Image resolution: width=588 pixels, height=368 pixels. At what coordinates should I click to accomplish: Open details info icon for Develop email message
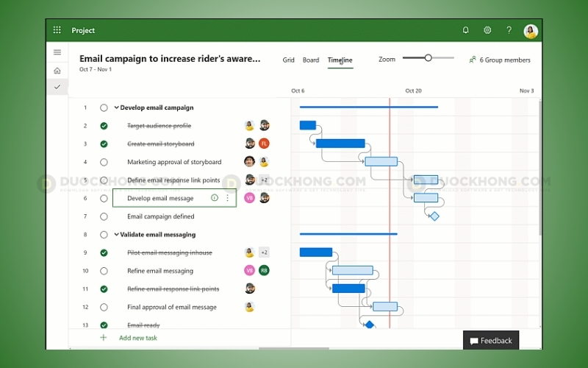215,198
